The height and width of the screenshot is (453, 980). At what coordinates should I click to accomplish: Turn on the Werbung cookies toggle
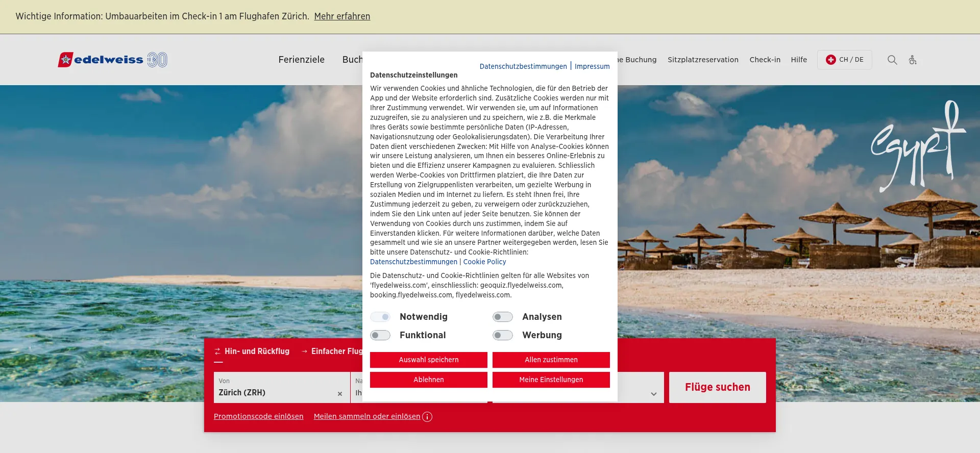pos(503,335)
